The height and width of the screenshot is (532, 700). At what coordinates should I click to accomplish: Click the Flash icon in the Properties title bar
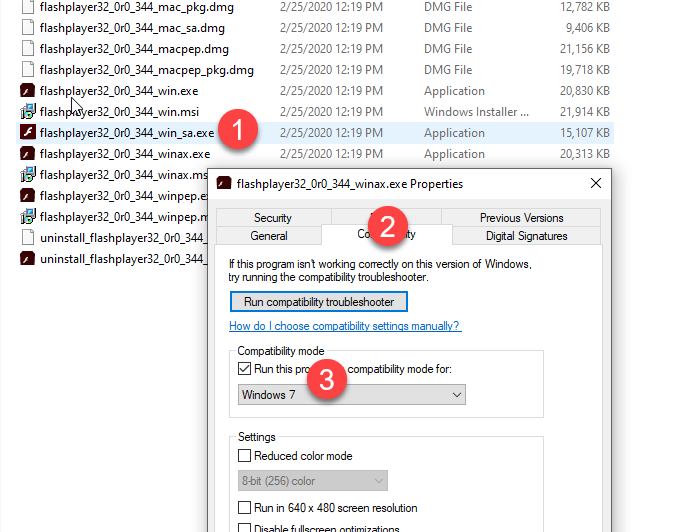(224, 183)
